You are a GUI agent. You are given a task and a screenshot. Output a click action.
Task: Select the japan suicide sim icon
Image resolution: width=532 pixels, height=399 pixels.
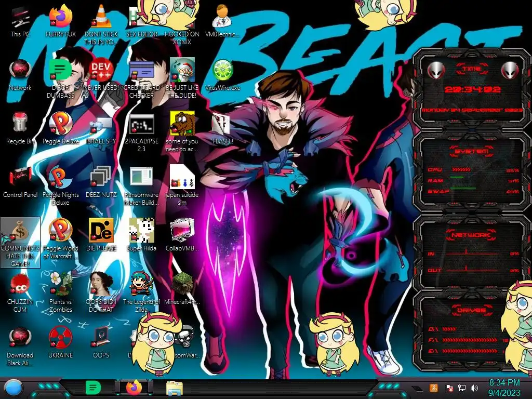click(182, 185)
